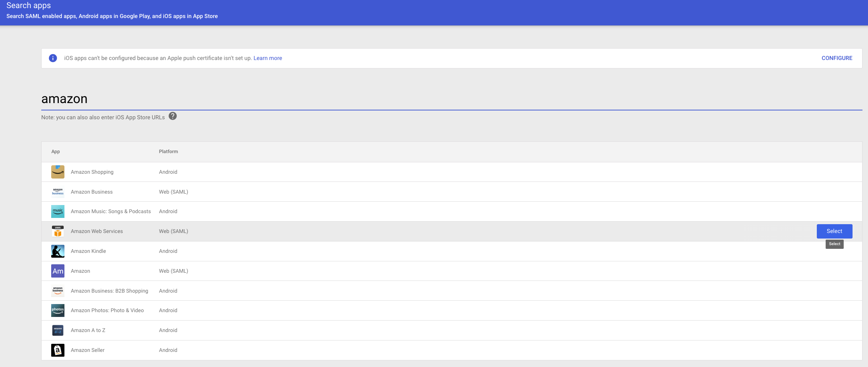Click Android cell in Amazon Seller row
868x367 pixels.
[168, 350]
